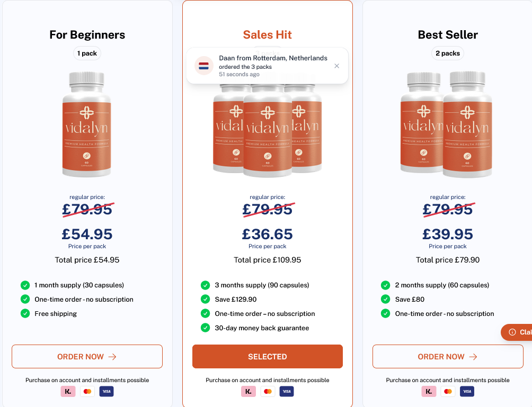
Task: Click the SELECTED button for 3 packs
Action: pos(268,357)
